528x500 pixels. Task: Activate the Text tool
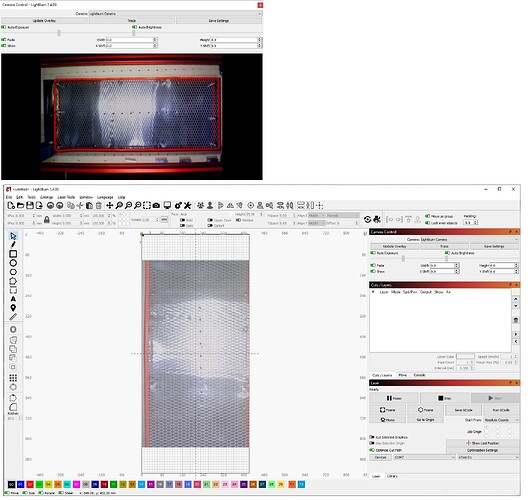click(x=13, y=299)
